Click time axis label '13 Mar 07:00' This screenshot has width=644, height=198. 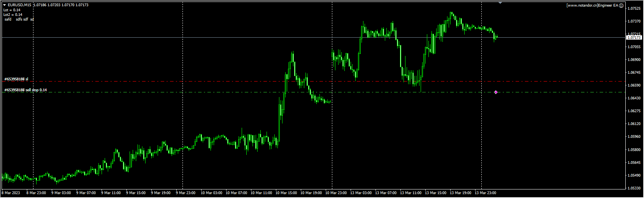(386, 193)
